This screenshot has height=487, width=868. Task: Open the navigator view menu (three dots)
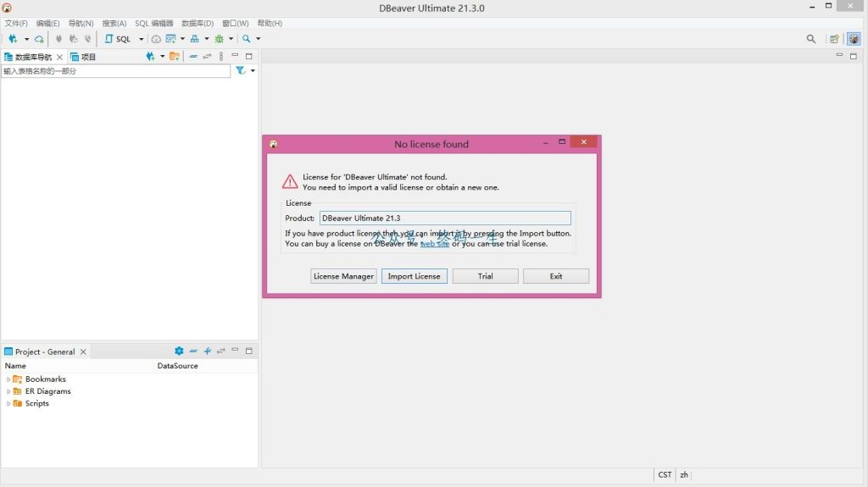pyautogui.click(x=221, y=57)
